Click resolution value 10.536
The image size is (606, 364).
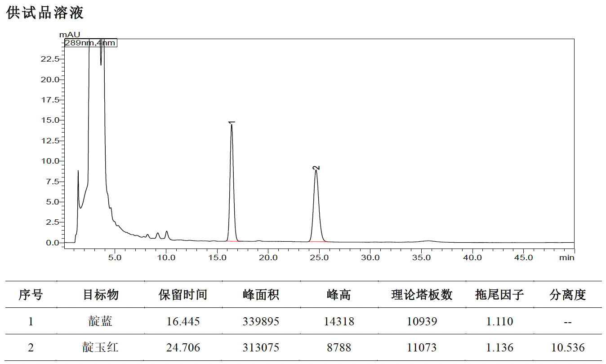[x=568, y=348]
